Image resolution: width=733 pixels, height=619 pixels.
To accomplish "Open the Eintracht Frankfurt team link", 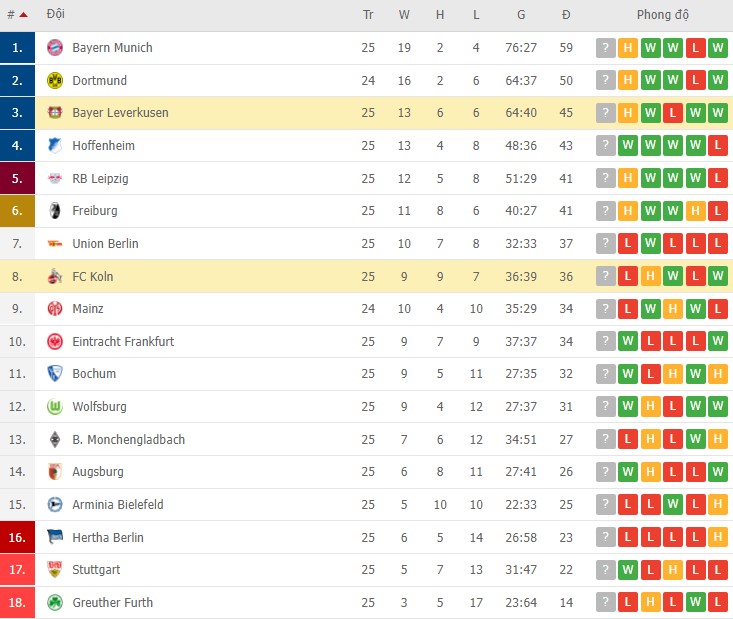I will (x=123, y=342).
